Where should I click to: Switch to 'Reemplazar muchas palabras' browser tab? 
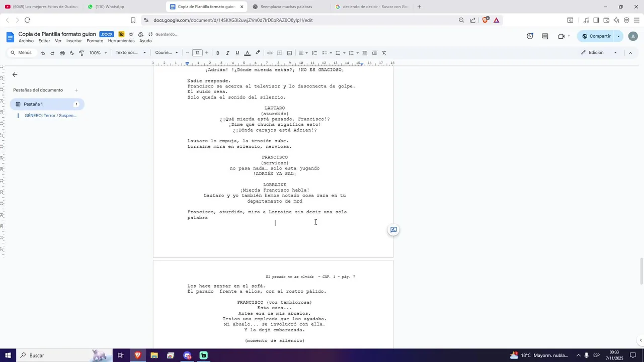[x=286, y=7]
